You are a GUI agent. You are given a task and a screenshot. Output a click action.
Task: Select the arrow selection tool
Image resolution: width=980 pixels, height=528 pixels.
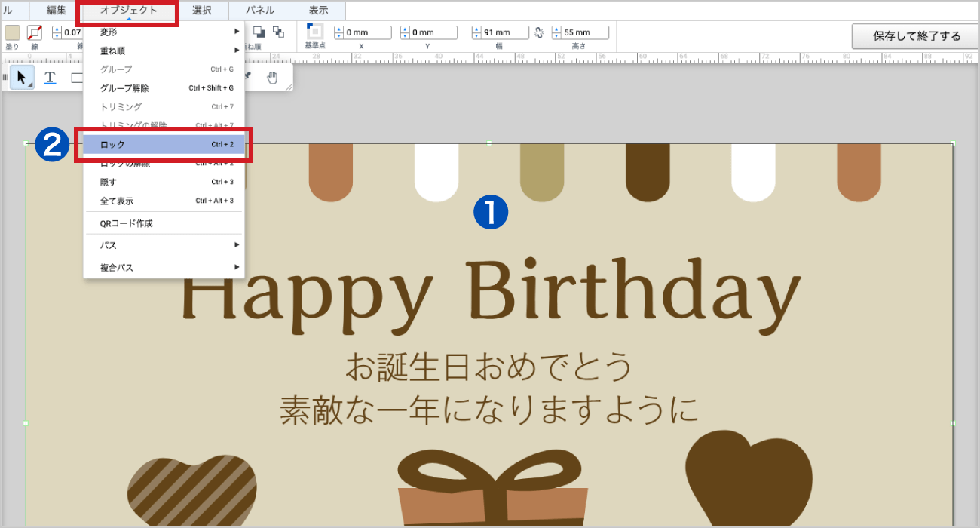(22, 77)
